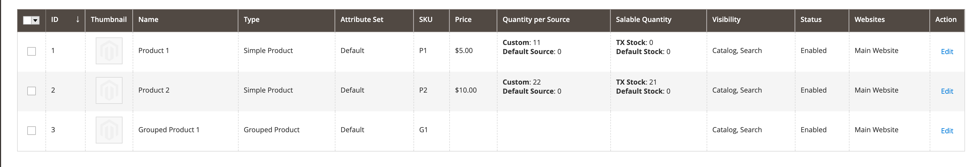Sort grid by Name column header
The height and width of the screenshot is (167, 980).
click(148, 19)
